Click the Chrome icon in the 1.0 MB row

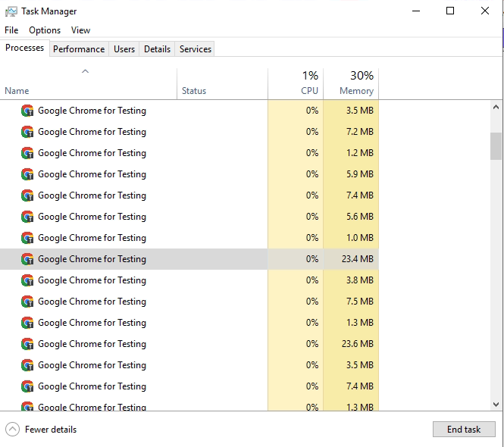[x=27, y=238]
